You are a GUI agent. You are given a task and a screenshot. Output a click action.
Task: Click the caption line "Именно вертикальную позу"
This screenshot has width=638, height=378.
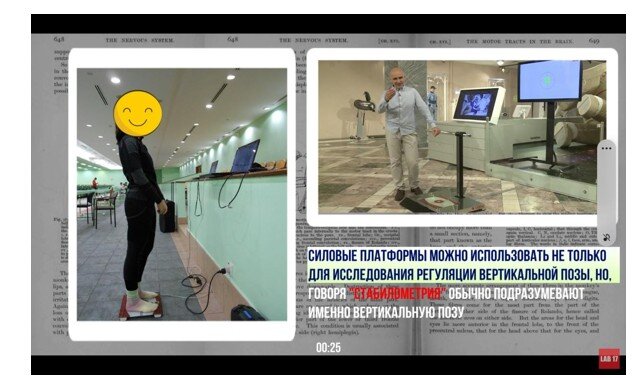[x=386, y=312]
